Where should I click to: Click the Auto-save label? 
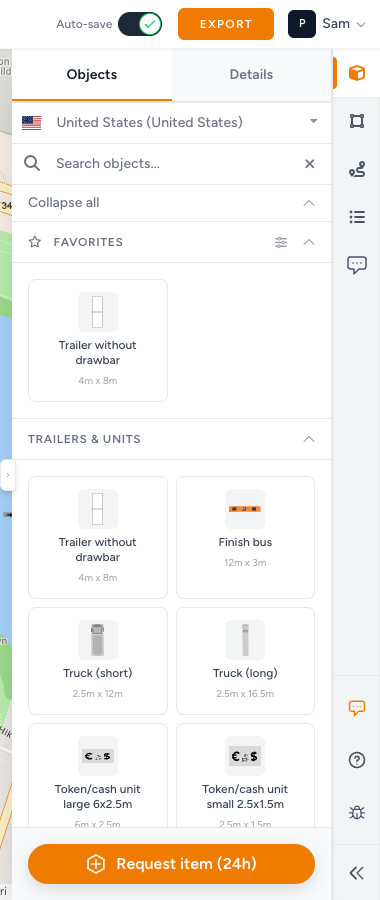(84, 24)
